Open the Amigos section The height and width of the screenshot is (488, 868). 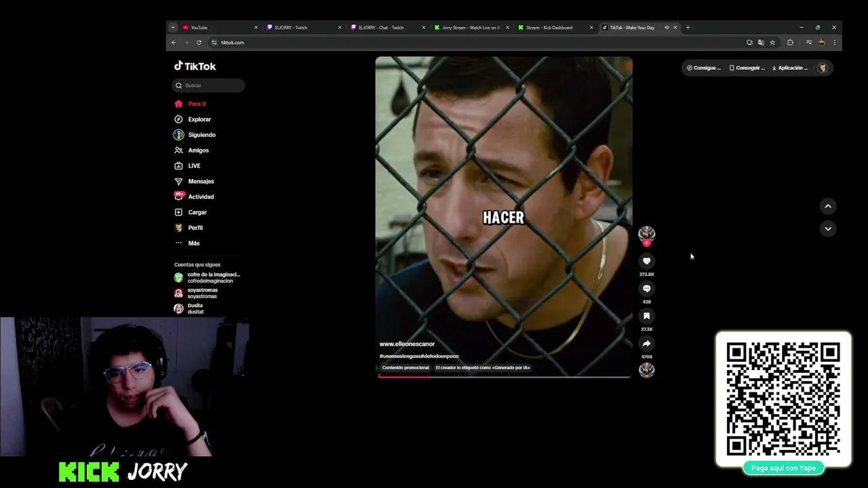tap(191, 150)
